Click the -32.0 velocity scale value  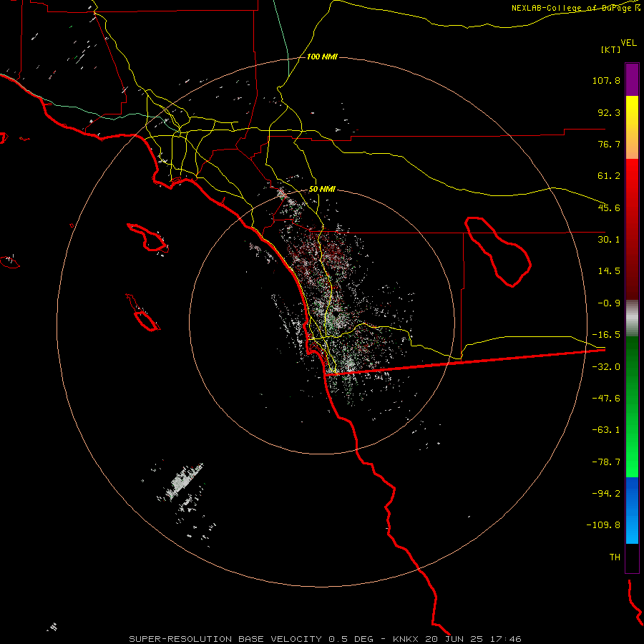606,367
